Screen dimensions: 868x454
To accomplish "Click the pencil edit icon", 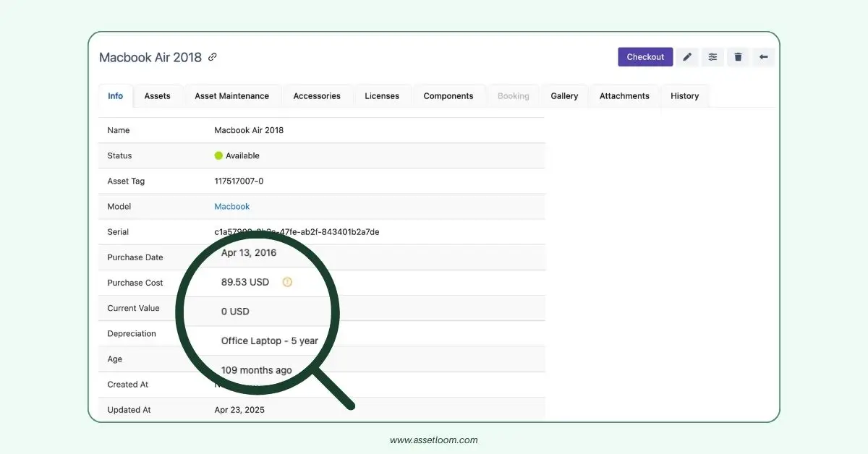I will [x=687, y=57].
